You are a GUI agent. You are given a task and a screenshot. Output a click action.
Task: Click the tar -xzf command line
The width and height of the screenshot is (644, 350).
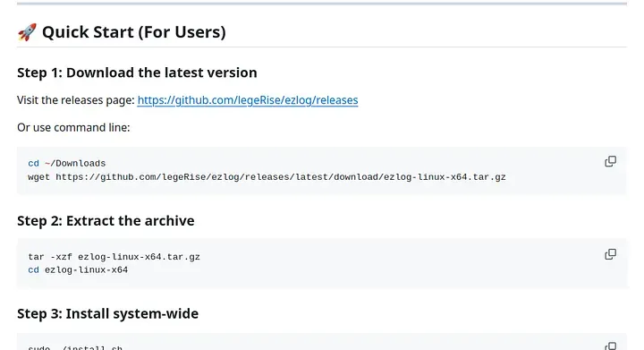click(x=114, y=257)
